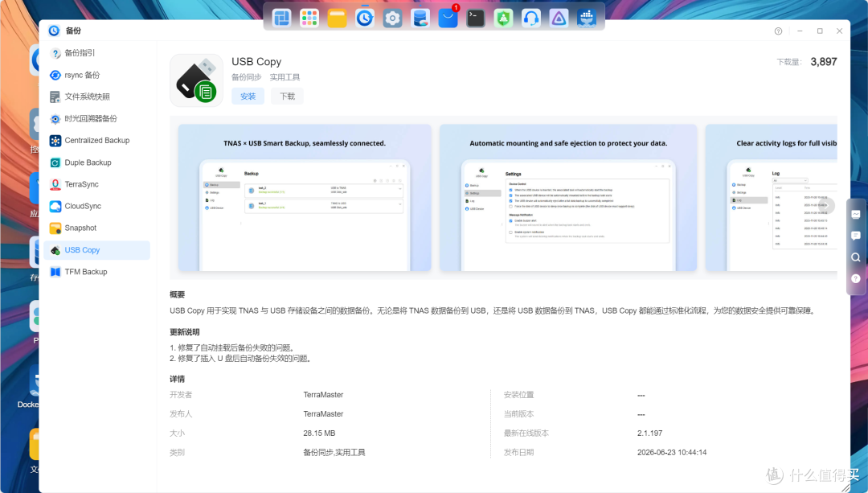This screenshot has height=493, width=868.
Task: Click search magnifier on right side panel
Action: tap(856, 257)
